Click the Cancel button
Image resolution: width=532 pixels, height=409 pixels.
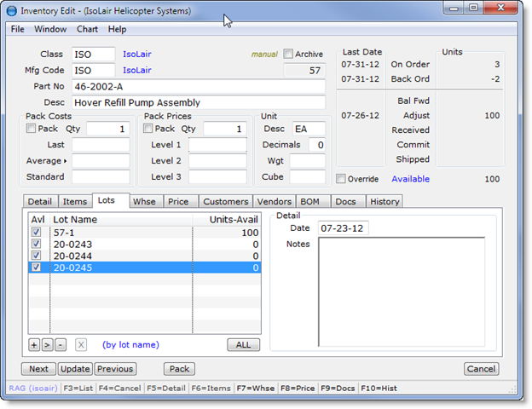[481, 369]
